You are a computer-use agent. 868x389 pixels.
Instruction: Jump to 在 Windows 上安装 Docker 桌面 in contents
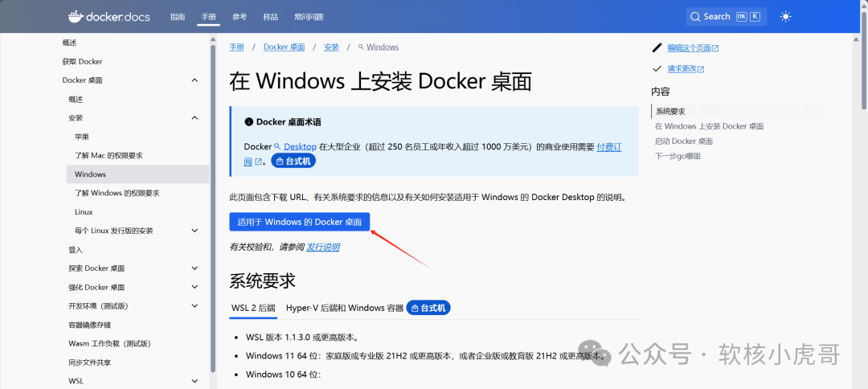point(709,126)
